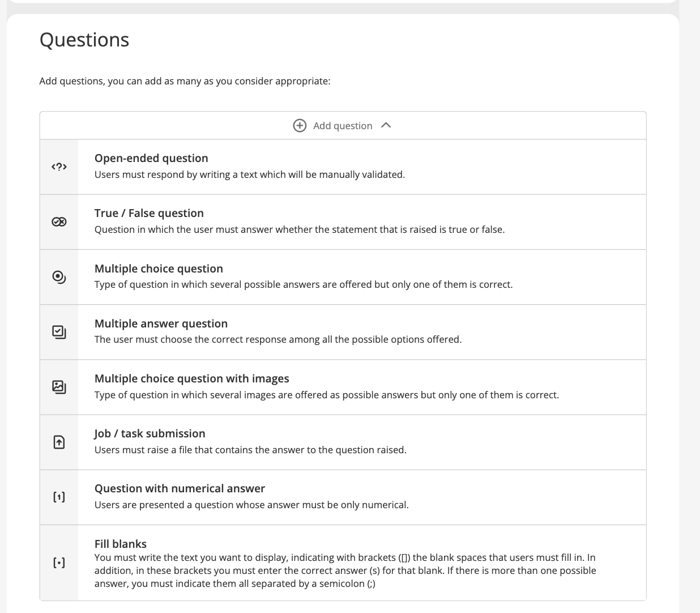Pick Question with numerical answer

tap(180, 488)
